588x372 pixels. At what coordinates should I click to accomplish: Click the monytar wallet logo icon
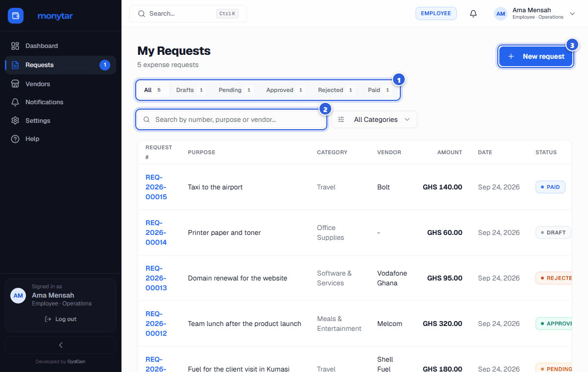click(16, 16)
